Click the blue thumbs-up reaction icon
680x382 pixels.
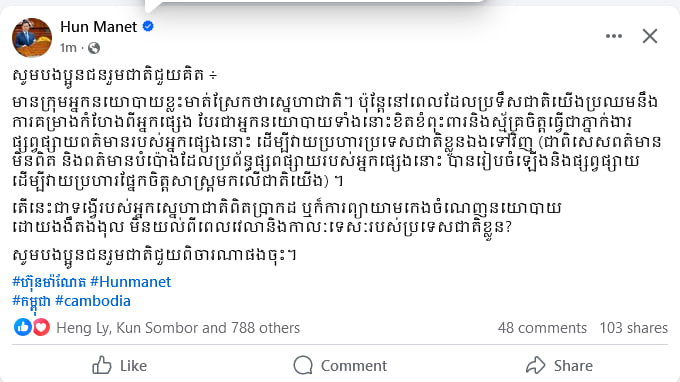pyautogui.click(x=23, y=327)
